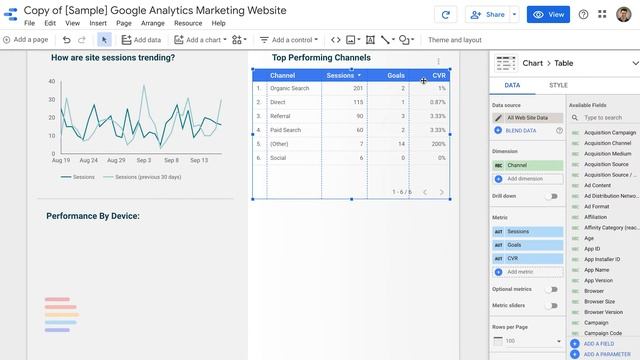Click the plus icon for Add metric
The height and width of the screenshot is (360, 640).
(x=498, y=272)
